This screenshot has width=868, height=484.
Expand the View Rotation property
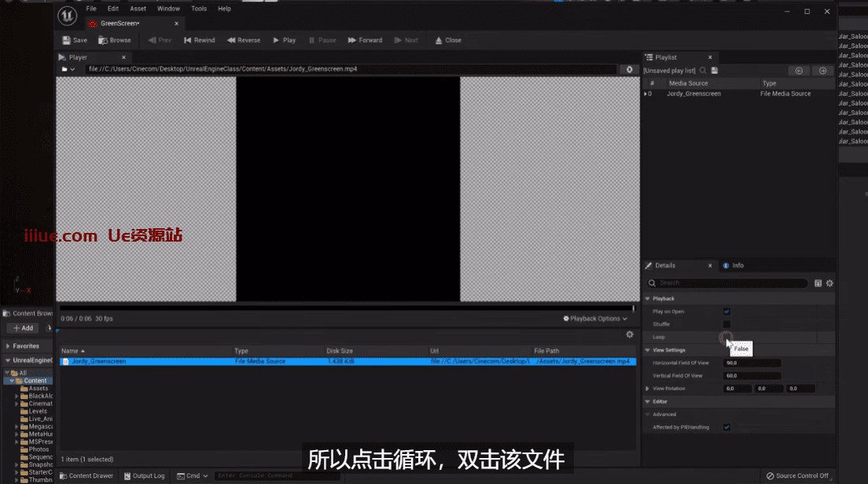pyautogui.click(x=648, y=389)
